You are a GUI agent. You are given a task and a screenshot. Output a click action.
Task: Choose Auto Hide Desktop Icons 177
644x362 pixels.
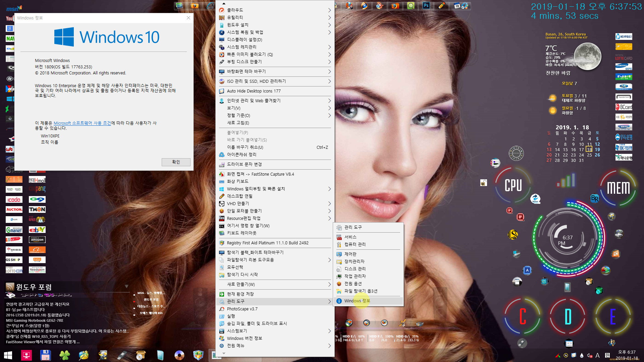click(275, 91)
